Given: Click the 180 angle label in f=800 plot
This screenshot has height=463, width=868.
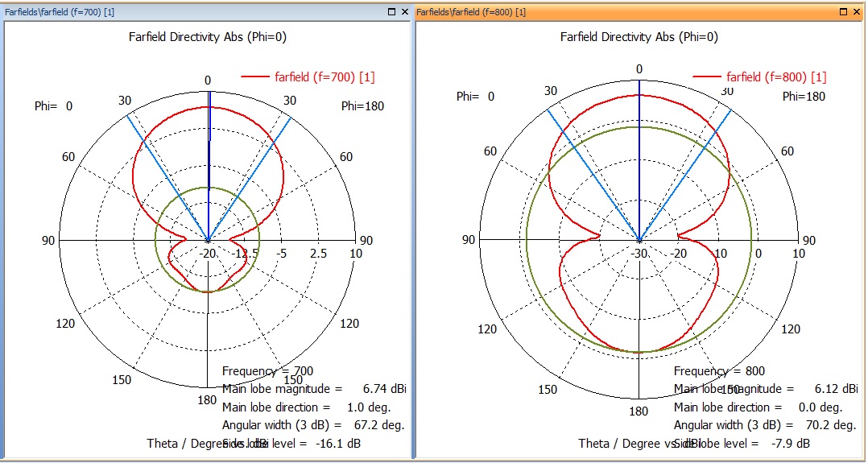Looking at the screenshot, I should (x=639, y=411).
